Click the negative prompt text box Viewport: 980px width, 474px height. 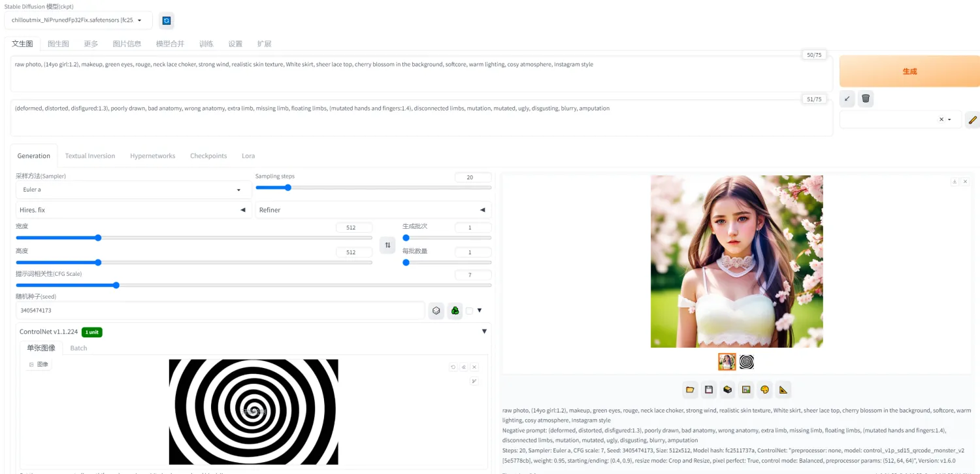[421, 118]
